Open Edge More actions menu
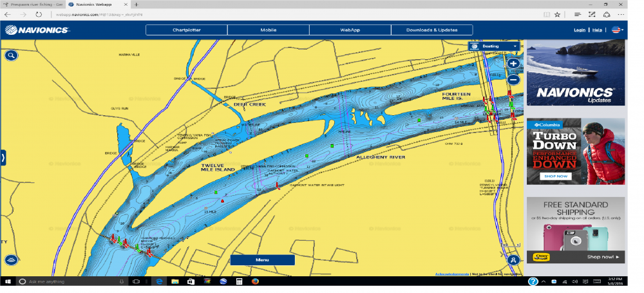Image resolution: width=644 pixels, height=293 pixels. point(621,14)
